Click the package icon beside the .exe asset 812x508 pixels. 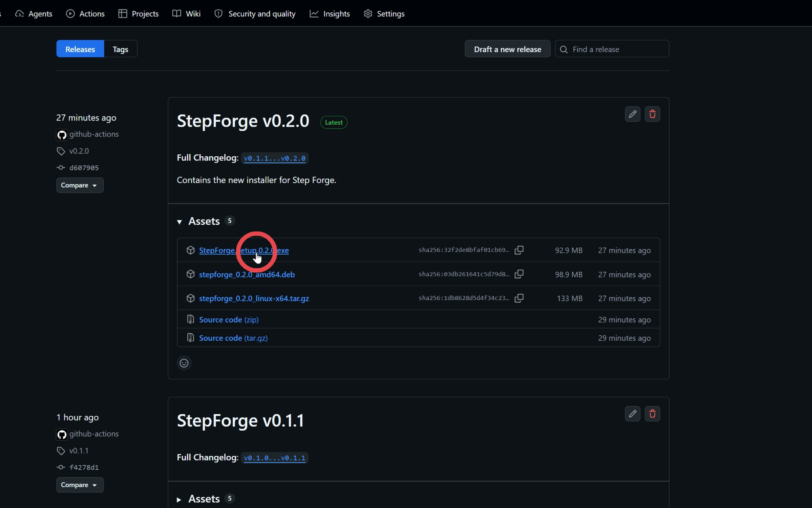(191, 250)
